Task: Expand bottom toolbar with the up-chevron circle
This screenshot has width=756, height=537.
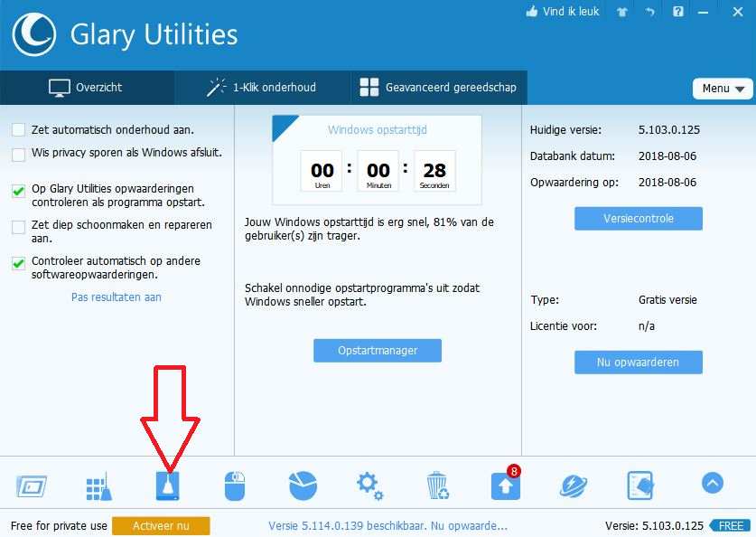Action: pos(713,483)
